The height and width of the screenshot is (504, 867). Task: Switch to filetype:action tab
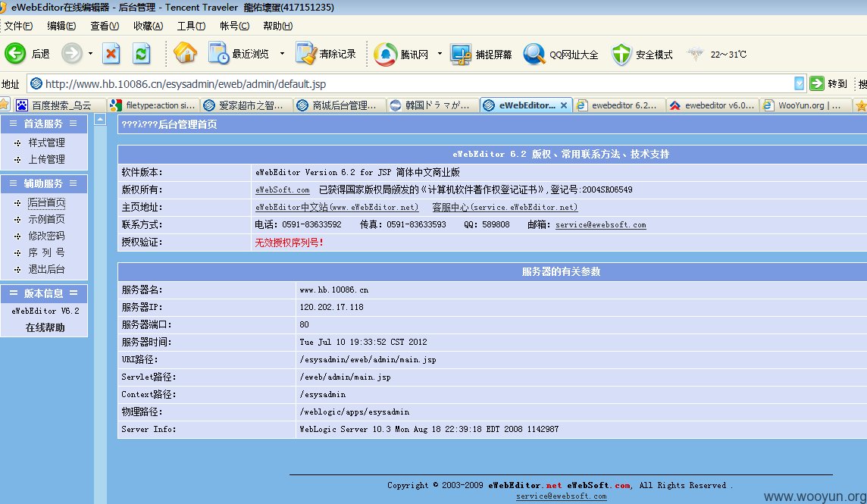(x=152, y=105)
